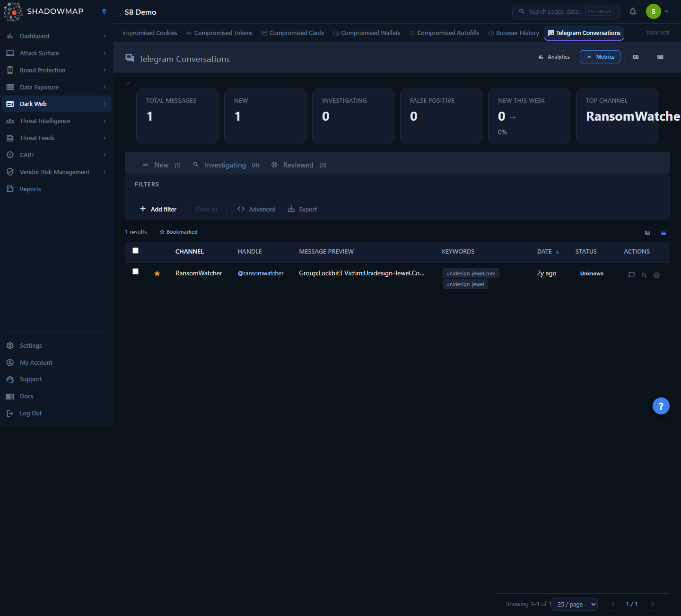Switch to Compromised Tokens tab
This screenshot has width=681, height=616.
pos(219,33)
